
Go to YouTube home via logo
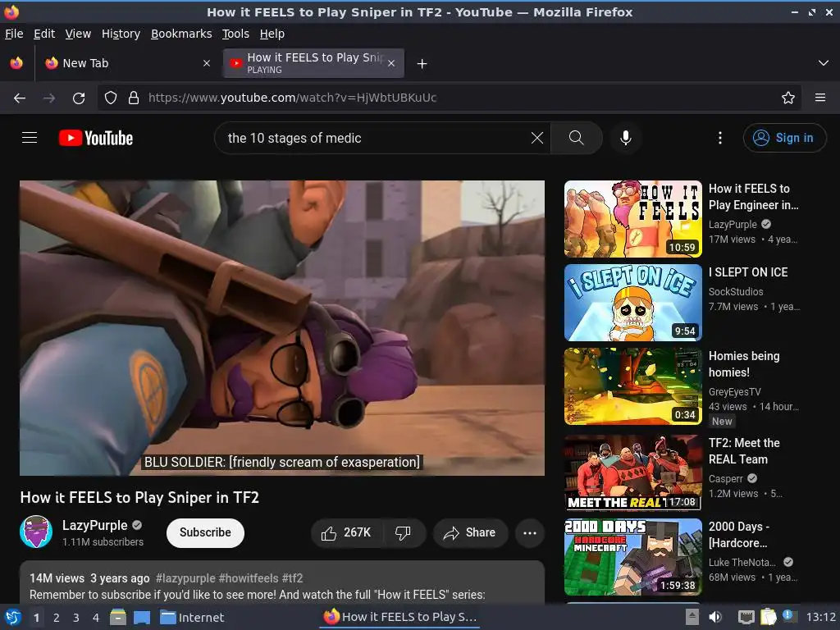(96, 138)
